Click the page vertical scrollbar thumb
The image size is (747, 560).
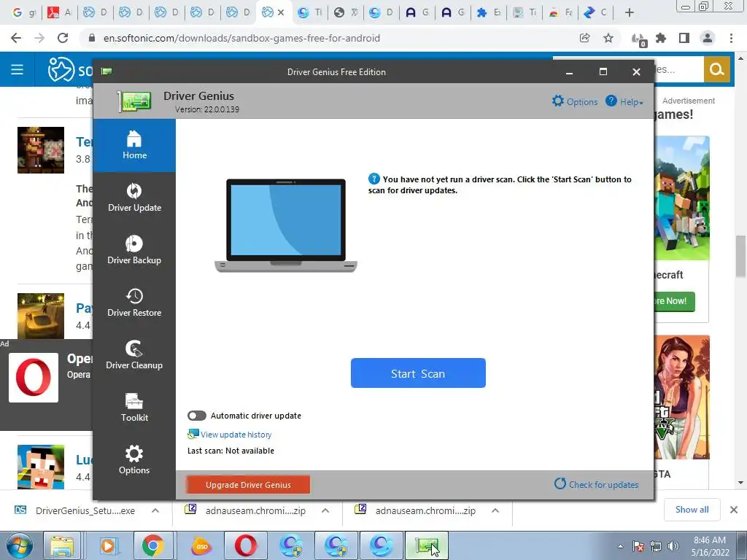tap(740, 256)
